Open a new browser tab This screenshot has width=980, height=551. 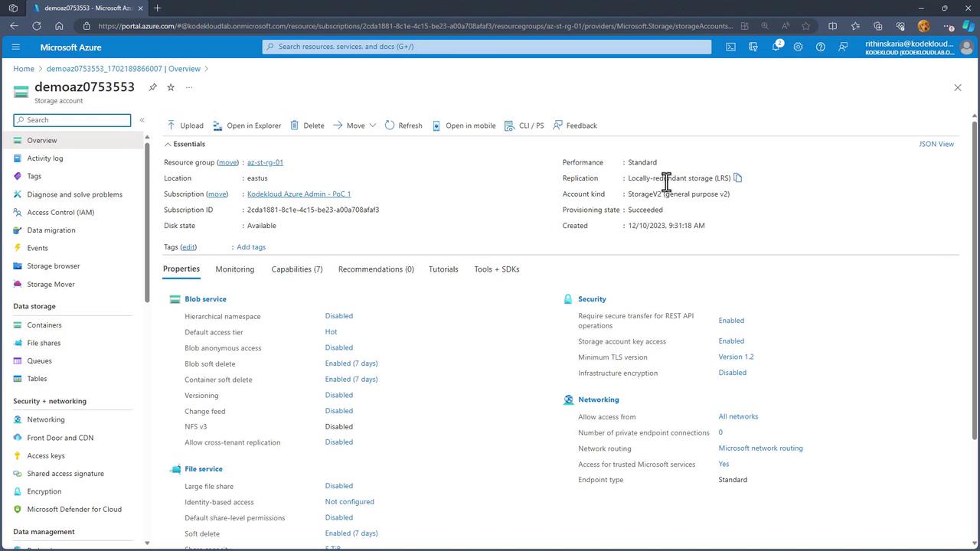click(x=158, y=8)
